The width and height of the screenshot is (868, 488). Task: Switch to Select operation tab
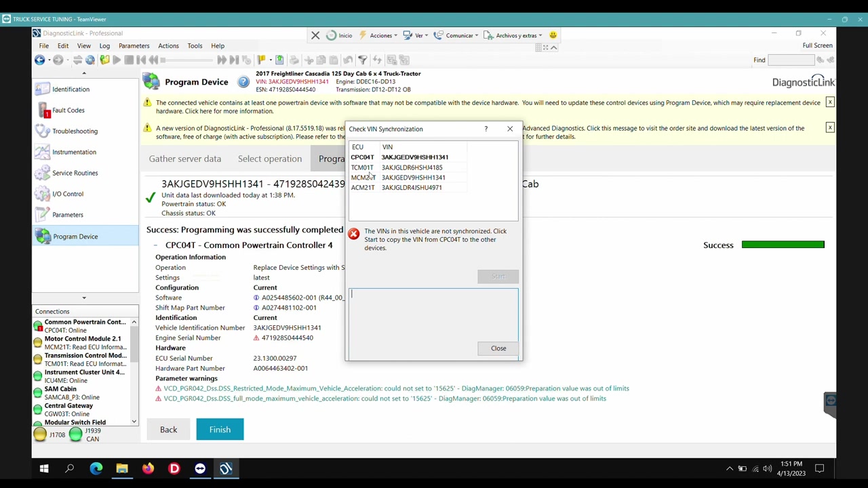pyautogui.click(x=270, y=159)
